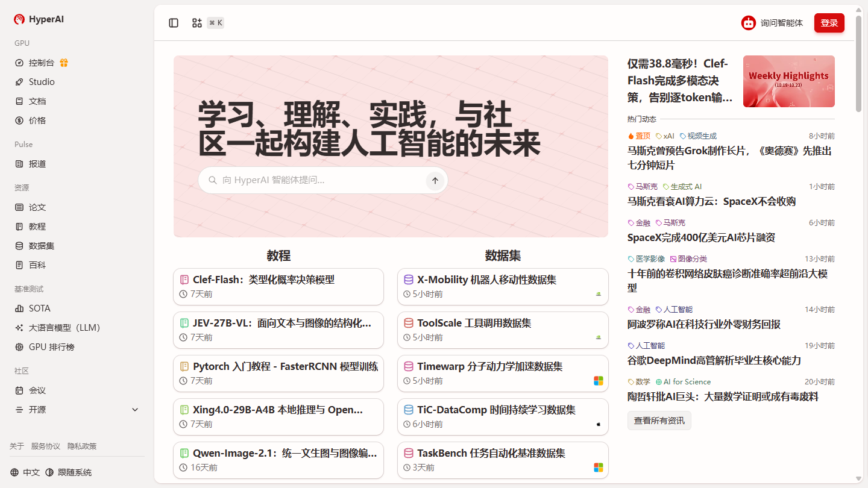868x488 pixels.
Task: Click the SOTA bar chart icon
Action: (x=19, y=308)
